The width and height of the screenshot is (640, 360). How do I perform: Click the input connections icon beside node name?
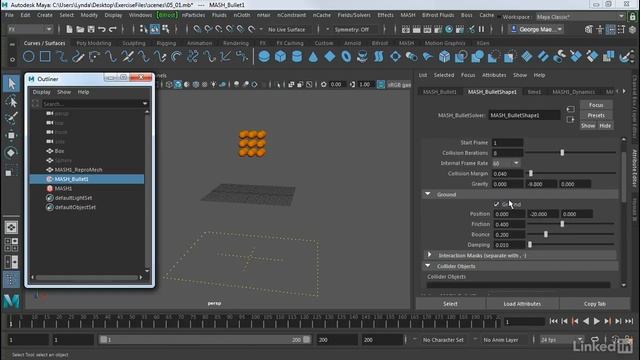click(x=571, y=109)
